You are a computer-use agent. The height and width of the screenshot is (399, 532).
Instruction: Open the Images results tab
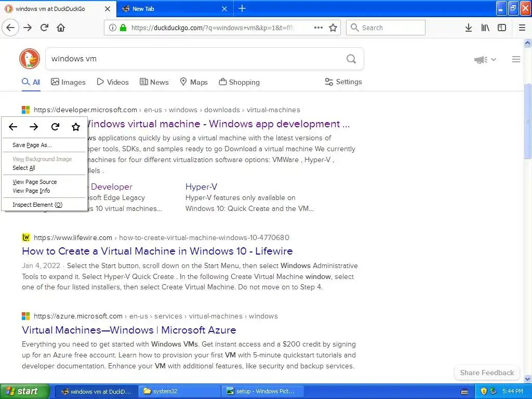[x=68, y=82]
